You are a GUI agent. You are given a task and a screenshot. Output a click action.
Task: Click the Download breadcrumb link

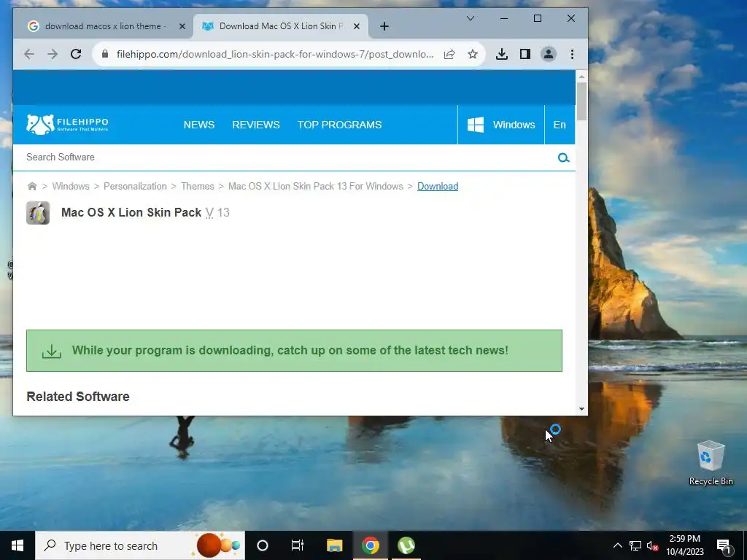click(438, 186)
